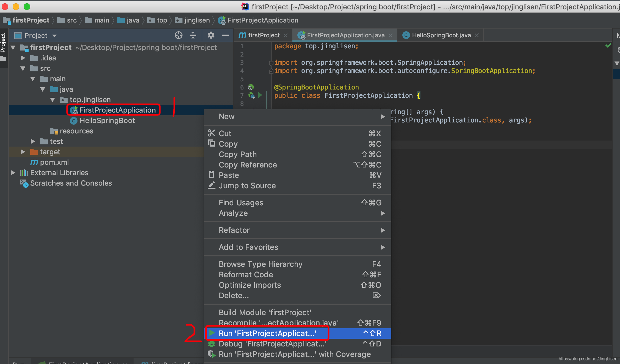Screen dimensions: 620x364
Task: Collapse the top.jinglisen package arrow
Action: click(x=52, y=100)
